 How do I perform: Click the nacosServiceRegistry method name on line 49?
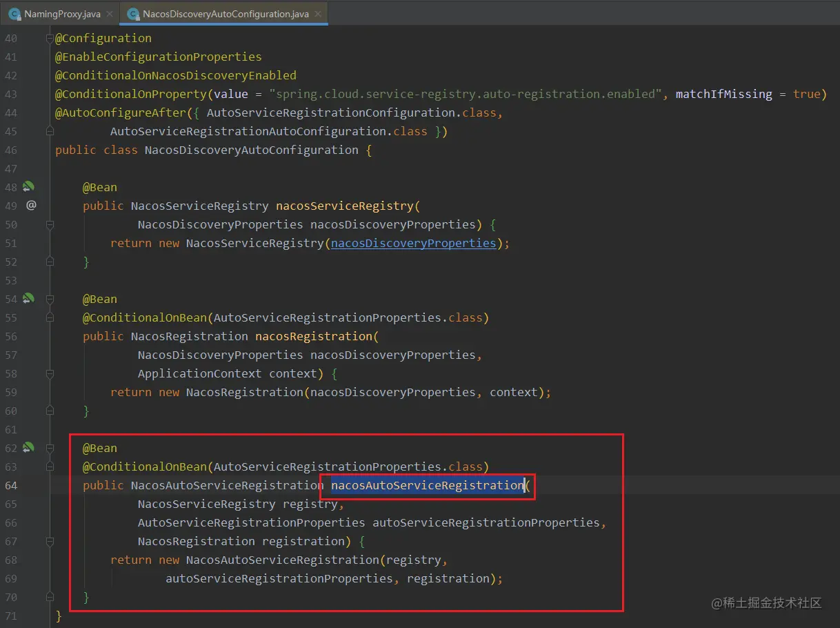pos(345,206)
